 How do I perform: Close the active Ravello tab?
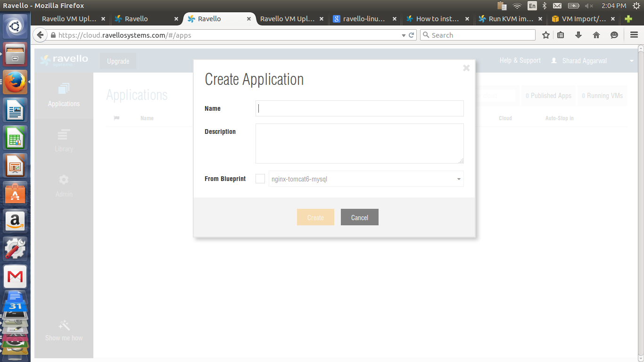click(249, 19)
